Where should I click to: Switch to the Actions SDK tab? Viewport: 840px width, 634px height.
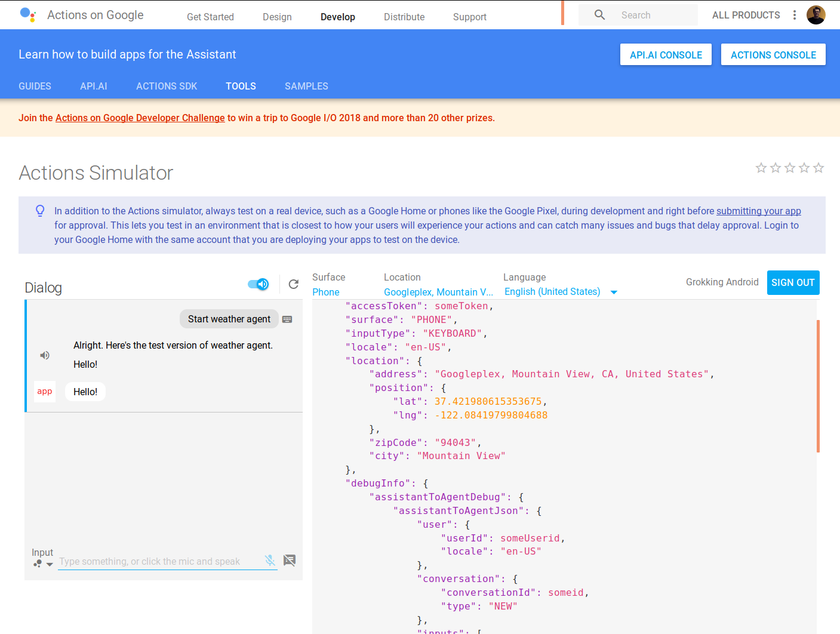[x=167, y=86]
